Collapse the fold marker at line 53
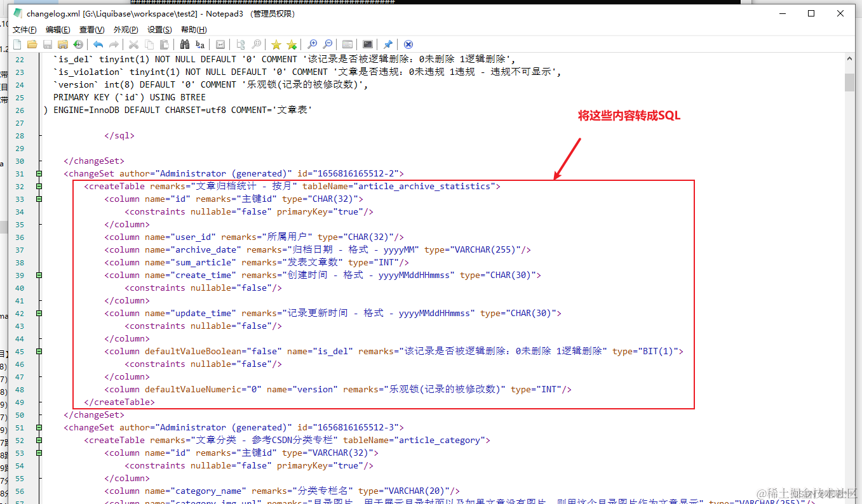Viewport: 862px width, 504px height. (39, 453)
